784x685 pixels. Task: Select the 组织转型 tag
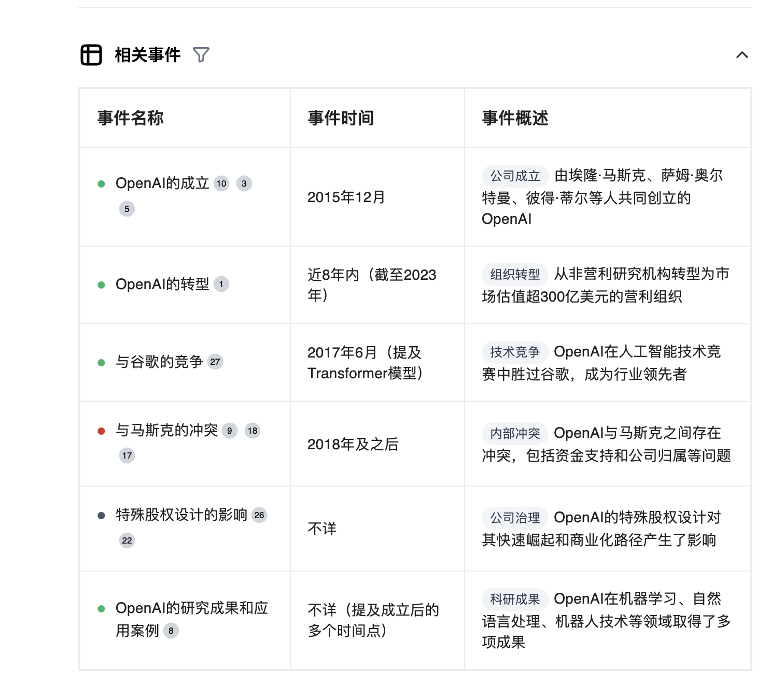click(x=515, y=275)
